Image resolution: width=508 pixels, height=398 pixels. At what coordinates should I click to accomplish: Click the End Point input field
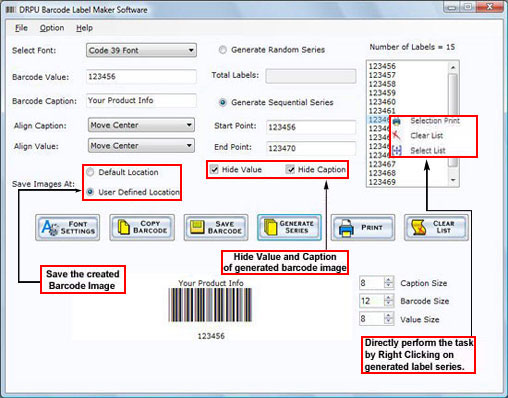click(311, 148)
